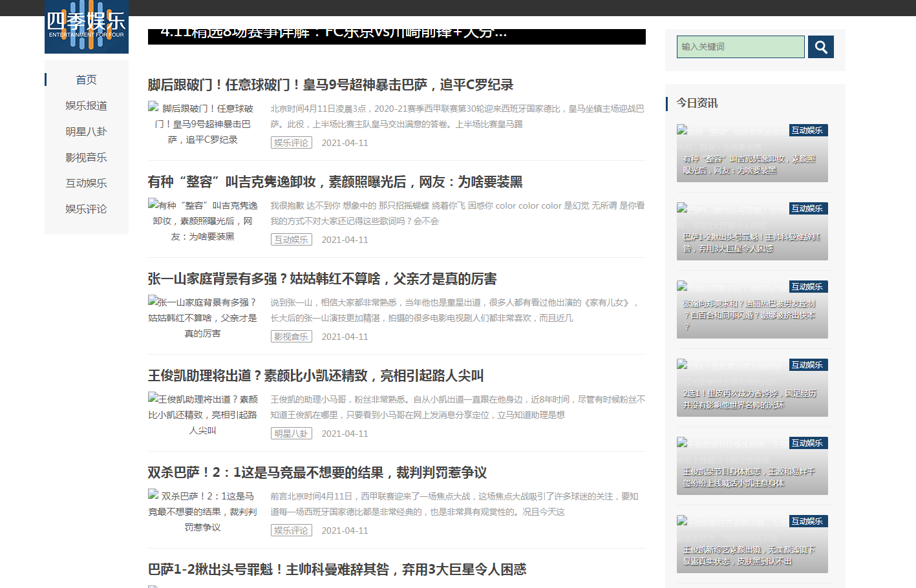Viewport: 916px width, 588px height.
Task: Click the 今日资讯 section heading
Action: coord(697,103)
